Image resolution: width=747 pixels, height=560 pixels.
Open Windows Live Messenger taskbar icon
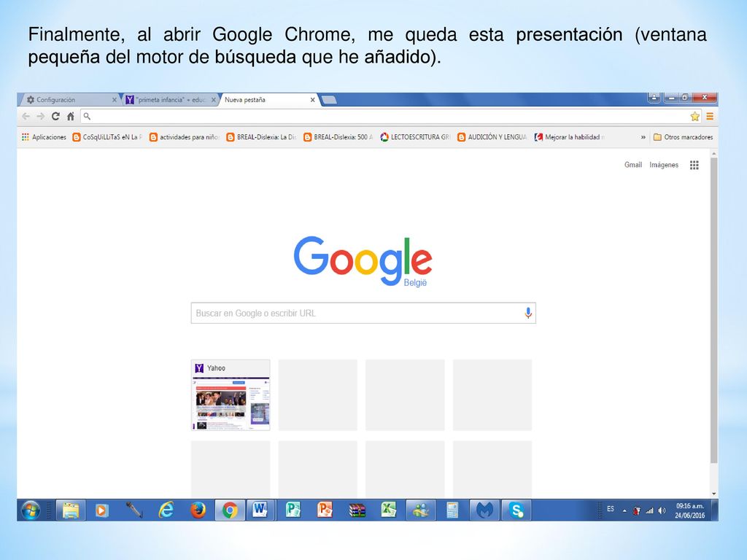[x=421, y=510]
